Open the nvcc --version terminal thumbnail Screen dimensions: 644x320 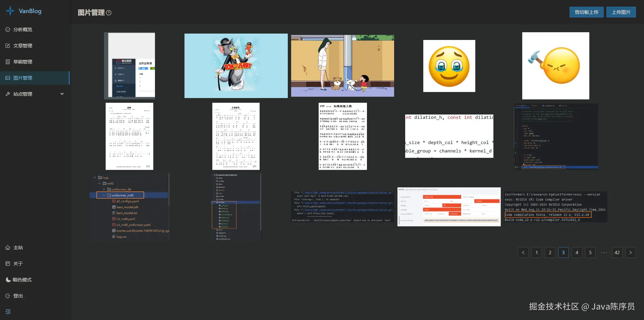556,207
